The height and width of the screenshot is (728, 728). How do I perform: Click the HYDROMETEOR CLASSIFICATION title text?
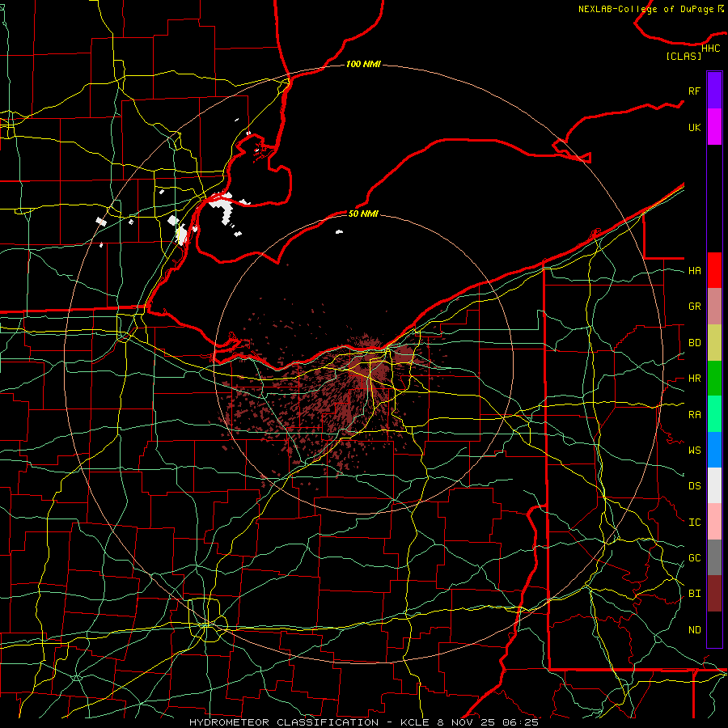pos(284,722)
